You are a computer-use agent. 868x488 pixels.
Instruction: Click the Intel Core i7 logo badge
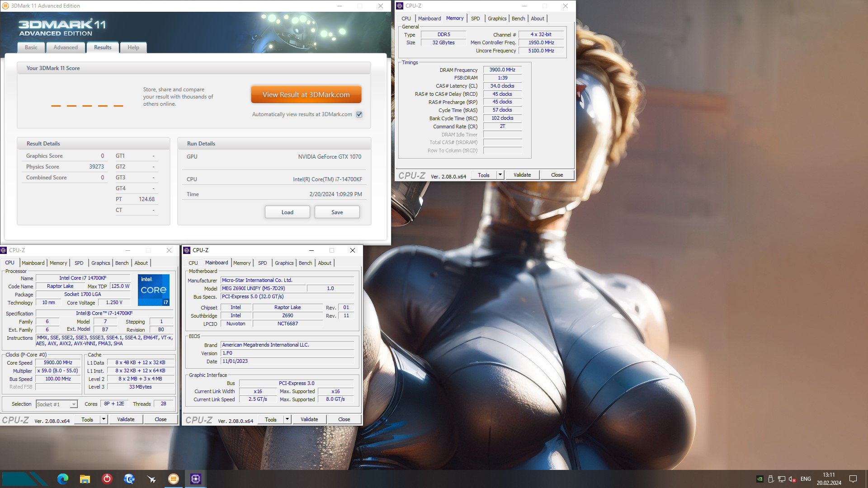tap(154, 290)
